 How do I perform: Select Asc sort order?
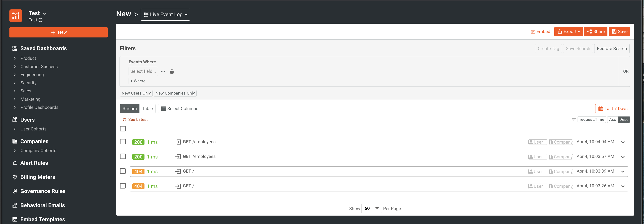(x=612, y=119)
